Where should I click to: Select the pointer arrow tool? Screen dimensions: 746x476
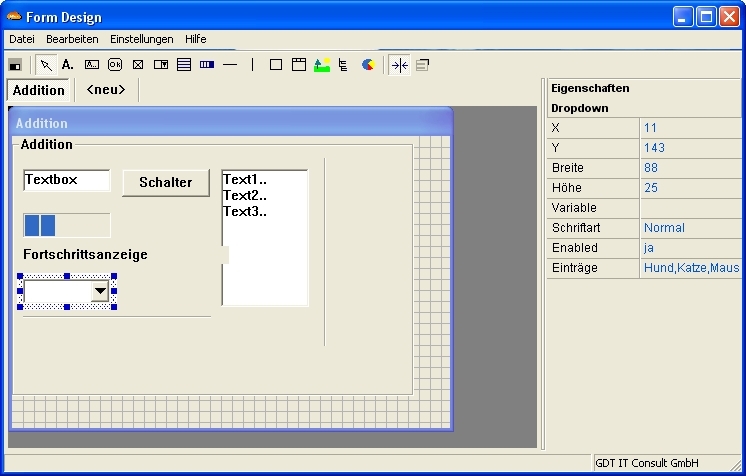click(46, 65)
